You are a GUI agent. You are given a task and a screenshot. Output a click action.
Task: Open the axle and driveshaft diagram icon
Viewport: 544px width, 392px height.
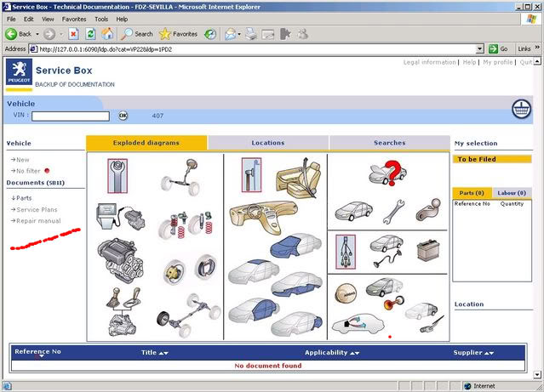188,315
